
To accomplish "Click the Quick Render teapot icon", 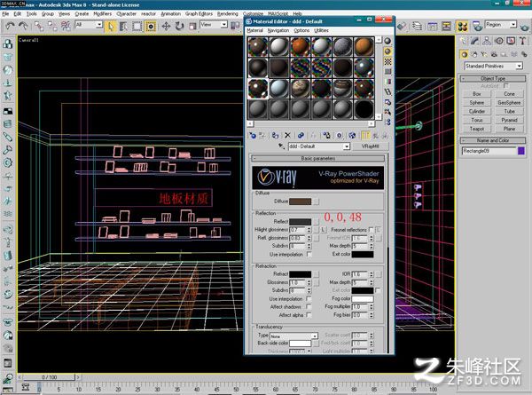I will pos(525,26).
